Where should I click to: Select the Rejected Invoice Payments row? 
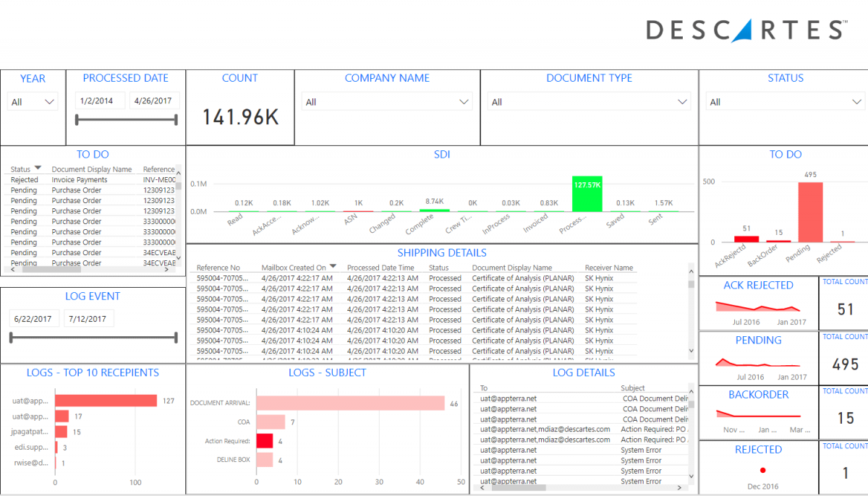(80, 179)
